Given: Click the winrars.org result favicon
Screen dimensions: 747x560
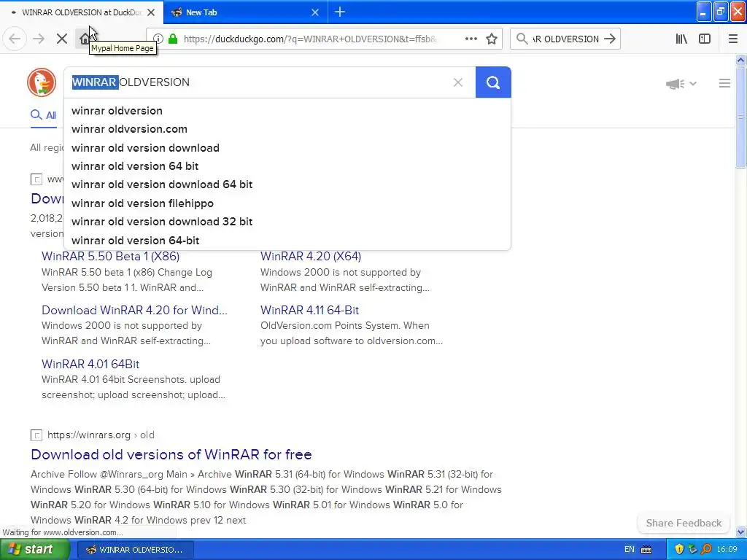Looking at the screenshot, I should point(36,435).
